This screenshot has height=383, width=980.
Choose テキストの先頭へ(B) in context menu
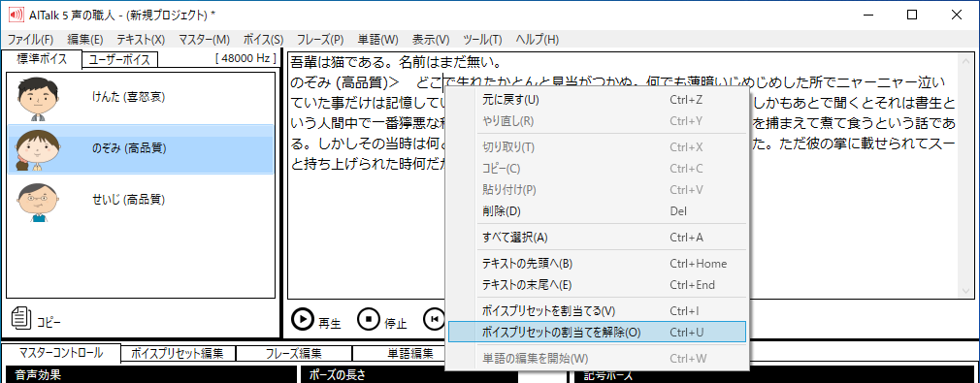click(x=597, y=264)
